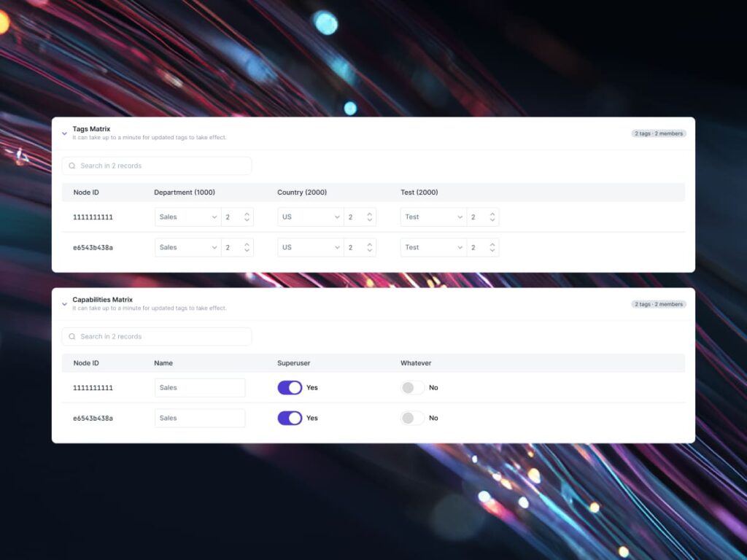Click Department number stepper arrows for e6543b438a
747x560 pixels.
pos(247,248)
